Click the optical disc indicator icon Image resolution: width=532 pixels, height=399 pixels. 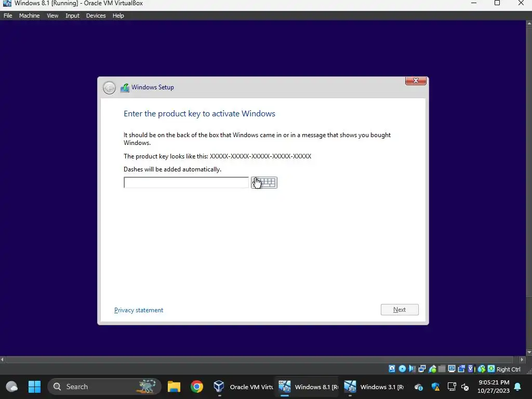coord(403,369)
